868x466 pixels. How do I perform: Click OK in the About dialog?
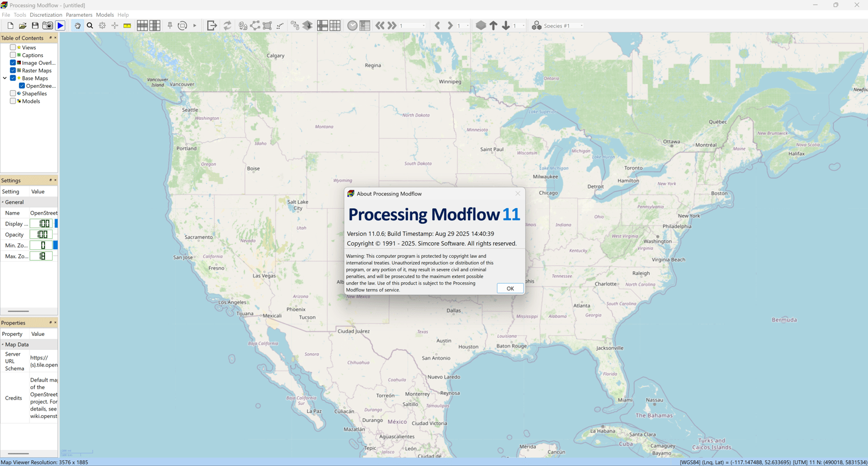pos(510,288)
